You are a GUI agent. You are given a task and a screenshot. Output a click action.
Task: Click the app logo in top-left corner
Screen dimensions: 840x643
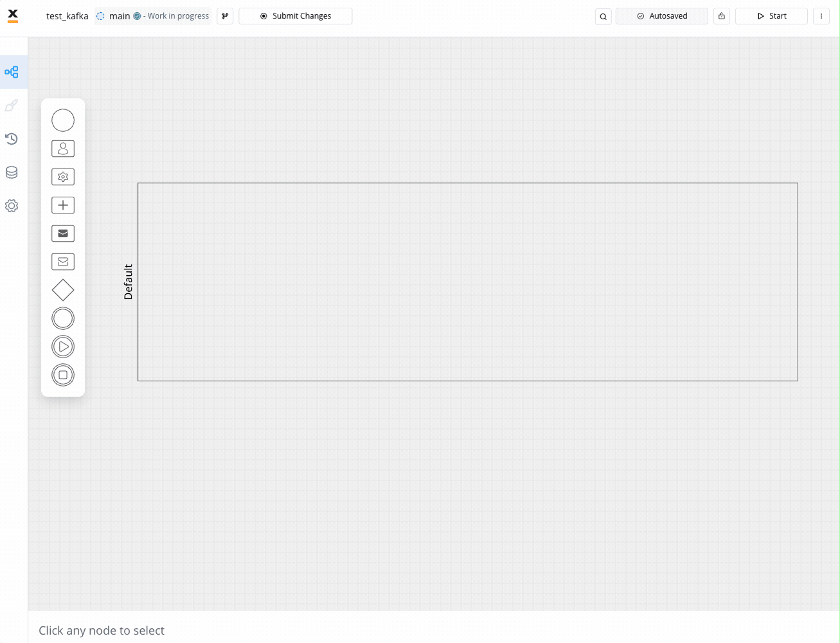[x=13, y=16]
